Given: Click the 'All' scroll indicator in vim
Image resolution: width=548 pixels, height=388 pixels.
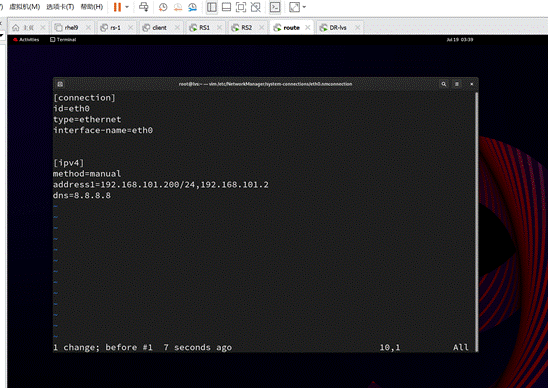Looking at the screenshot, I should [x=461, y=347].
